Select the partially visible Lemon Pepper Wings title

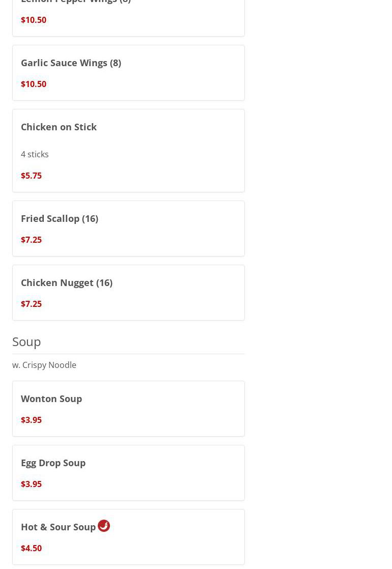tap(76, 2)
